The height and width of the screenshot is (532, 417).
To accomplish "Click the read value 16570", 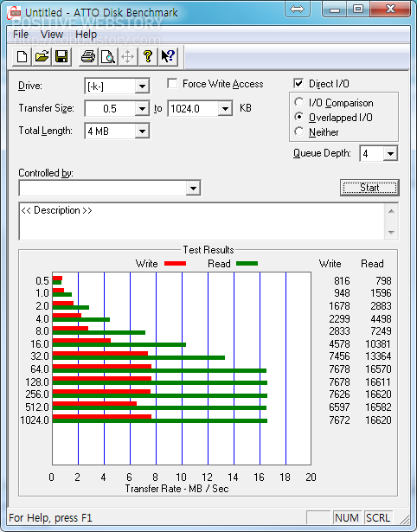I will 378,369.
